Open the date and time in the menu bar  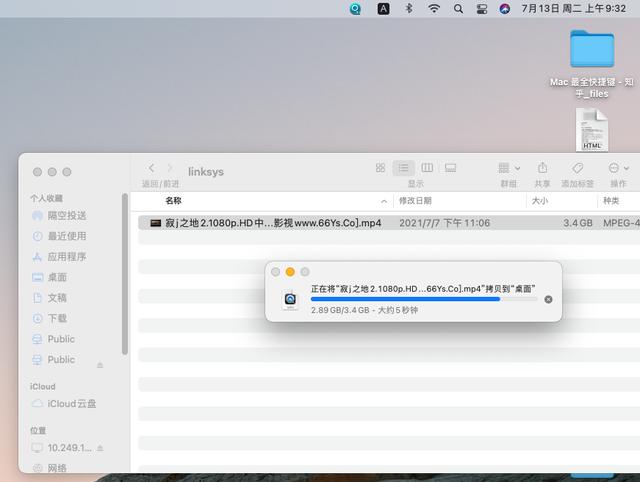point(573,9)
